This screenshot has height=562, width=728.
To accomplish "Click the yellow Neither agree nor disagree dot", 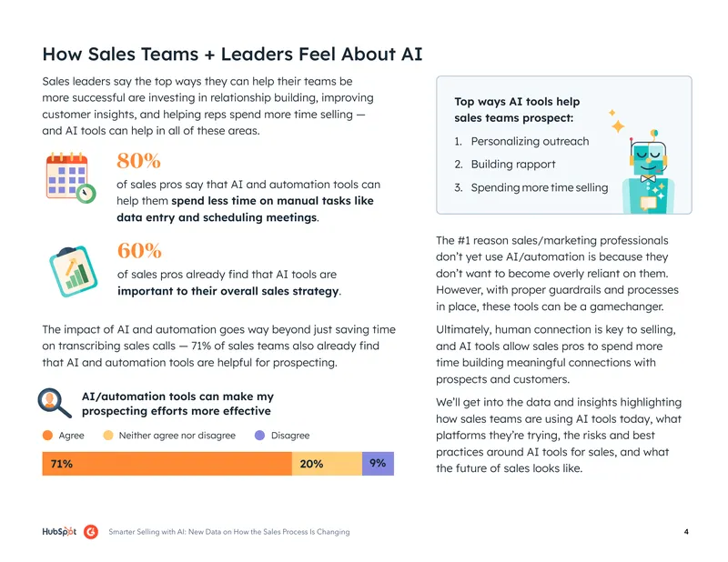I will pyautogui.click(x=108, y=436).
